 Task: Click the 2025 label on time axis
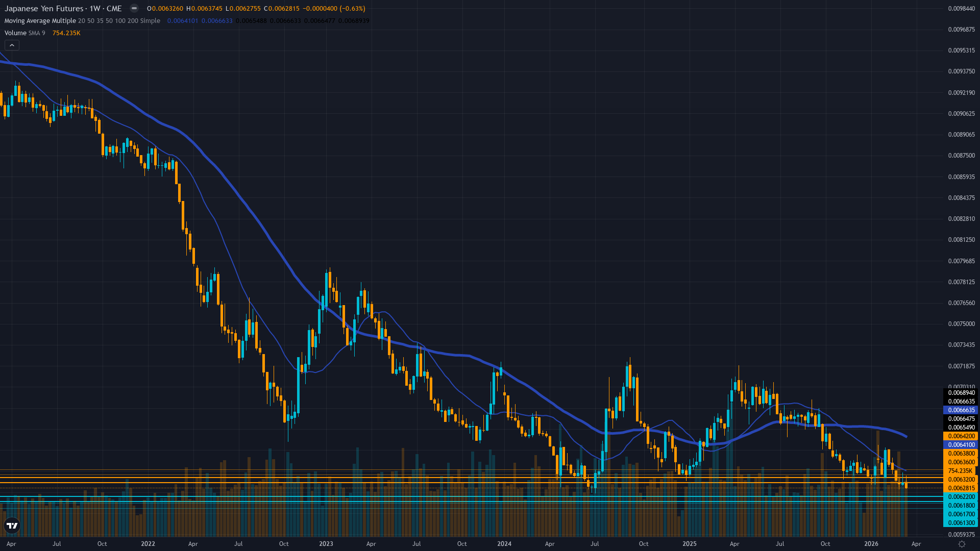[690, 544]
